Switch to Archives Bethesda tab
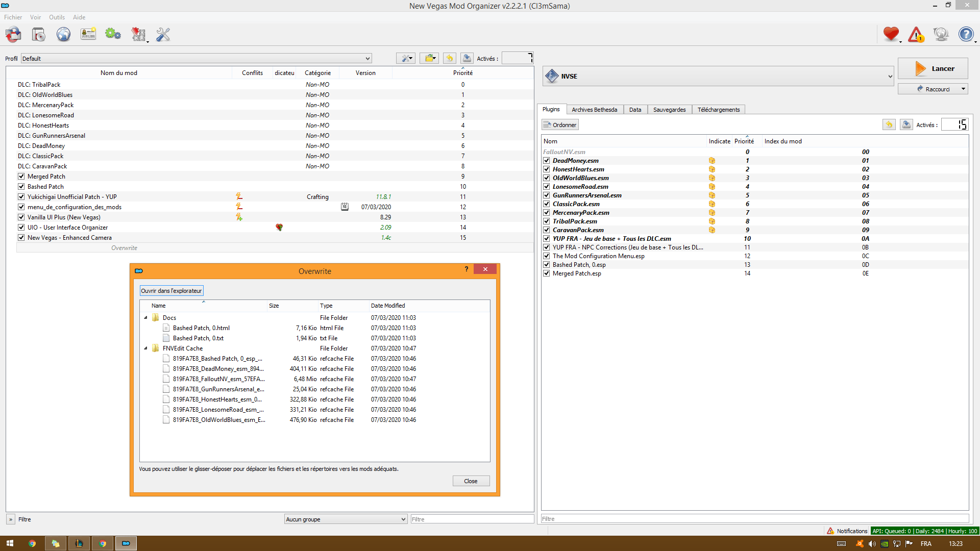The height and width of the screenshot is (551, 980). (594, 110)
